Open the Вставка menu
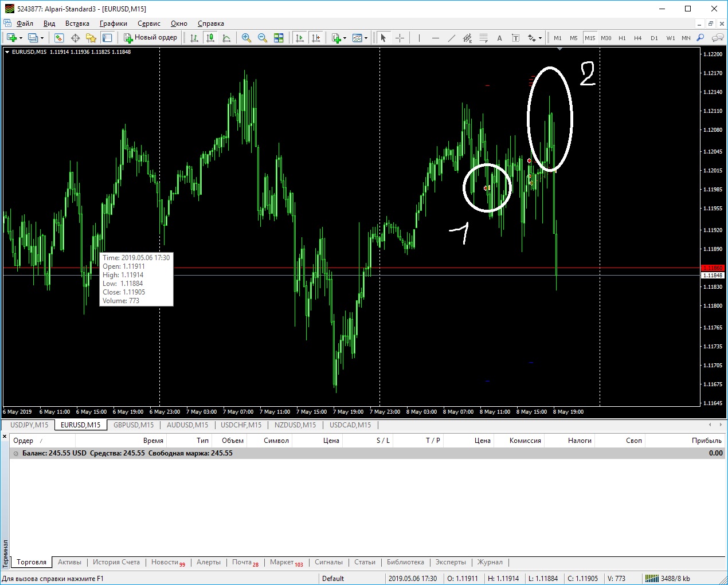 (x=77, y=23)
